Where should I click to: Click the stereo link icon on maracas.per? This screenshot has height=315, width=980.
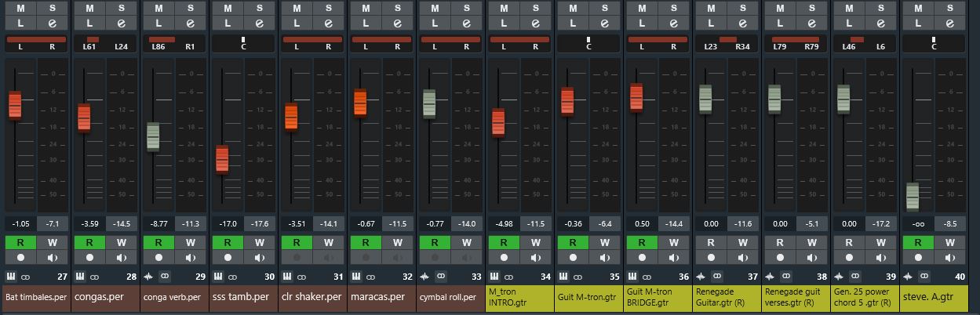pyautogui.click(x=371, y=276)
